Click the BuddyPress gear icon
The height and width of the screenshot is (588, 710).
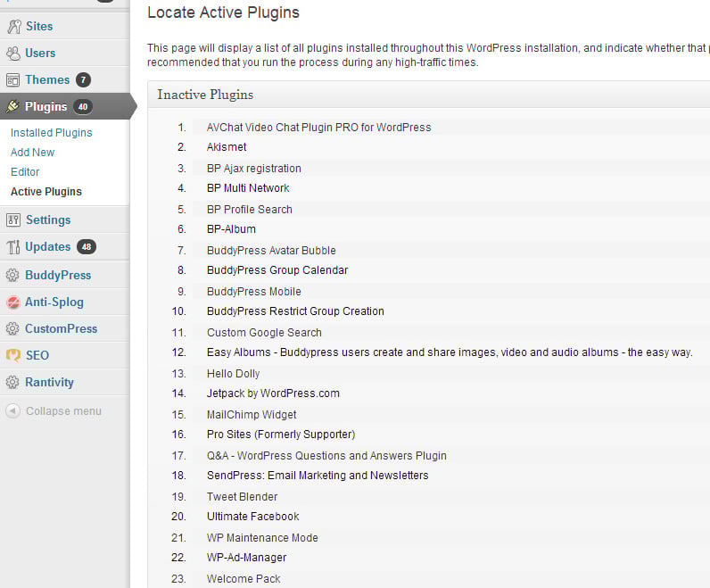12,276
